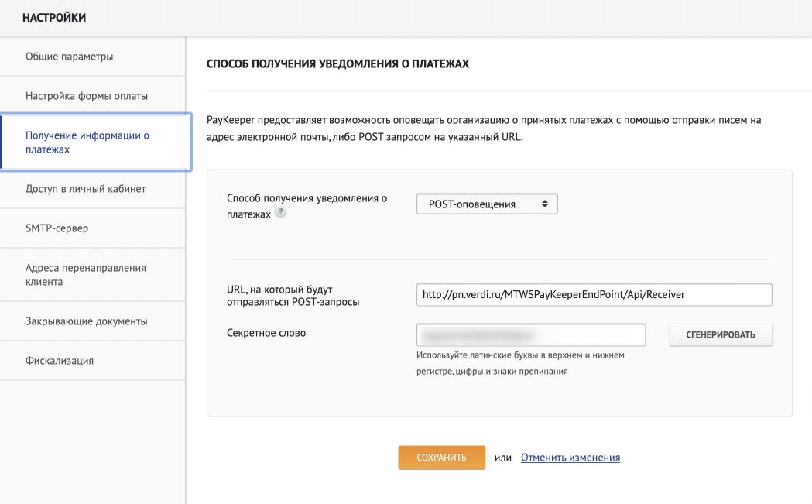Open Адреса перенаправления клиента section
Image resolution: width=812 pixels, height=504 pixels.
[86, 275]
